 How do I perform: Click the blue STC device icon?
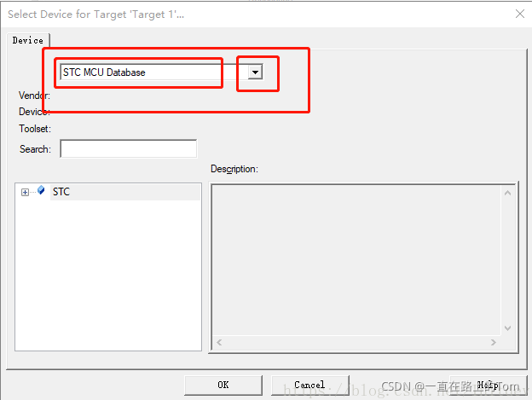[41, 190]
